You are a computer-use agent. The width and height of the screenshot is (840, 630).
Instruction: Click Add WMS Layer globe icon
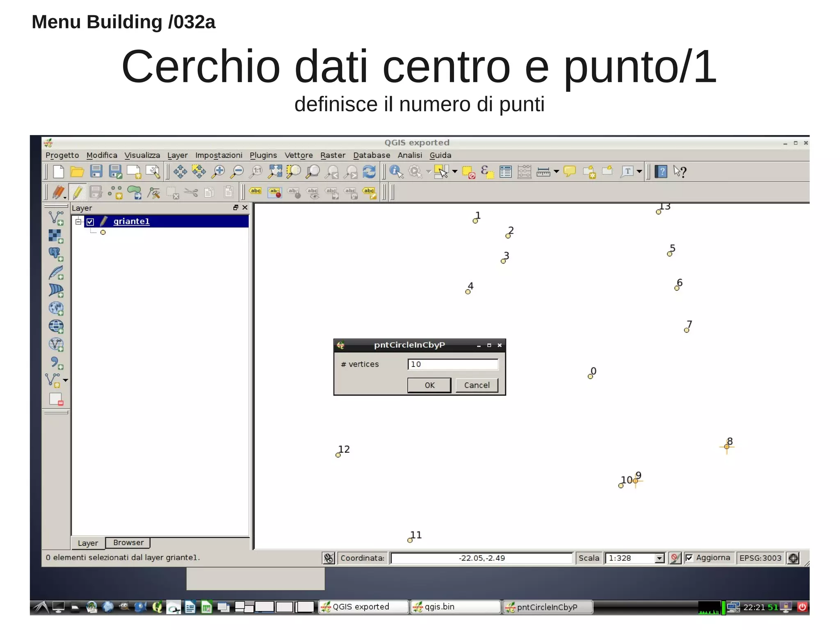56,308
